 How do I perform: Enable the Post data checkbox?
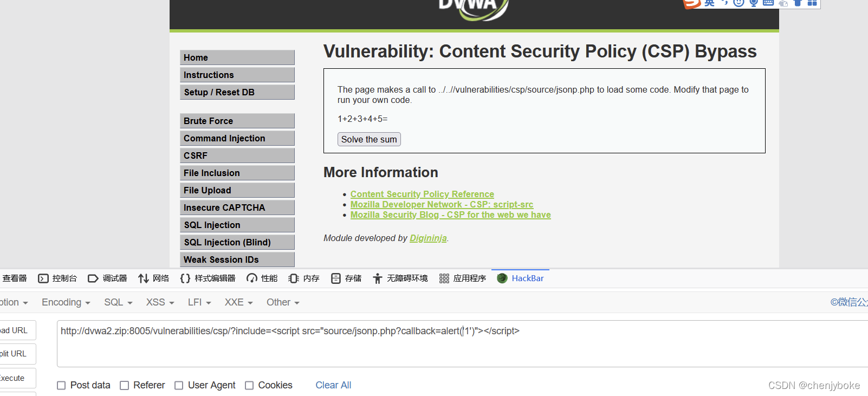(x=61, y=385)
